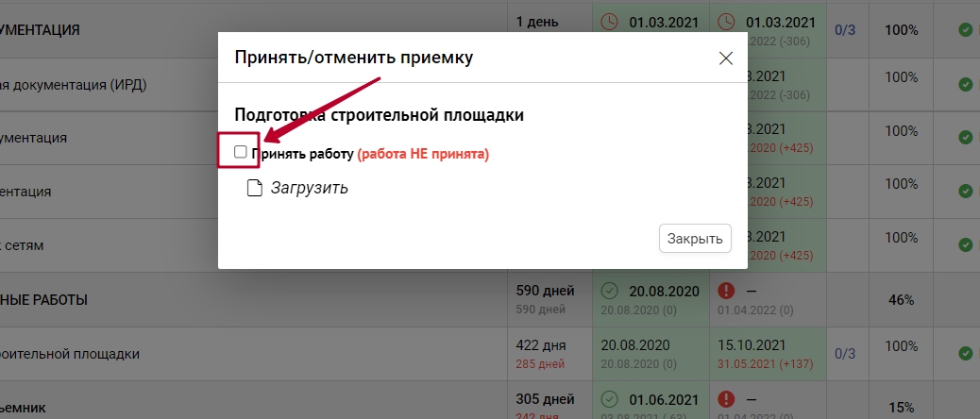Open the "Загрузить" upload link
The height and width of the screenshot is (419, 980).
[x=309, y=188]
